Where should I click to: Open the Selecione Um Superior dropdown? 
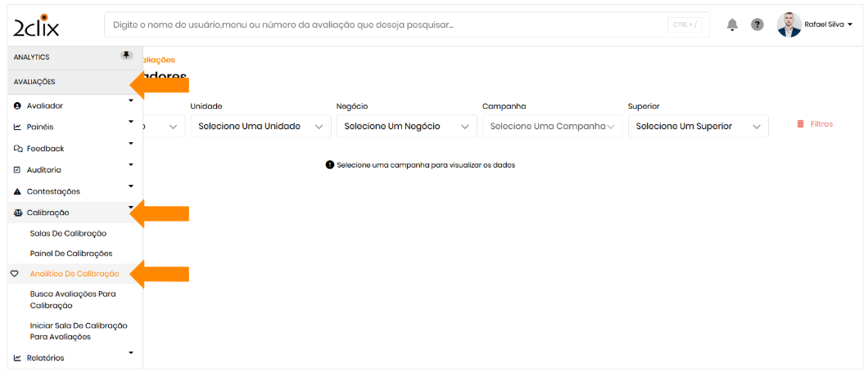click(698, 127)
